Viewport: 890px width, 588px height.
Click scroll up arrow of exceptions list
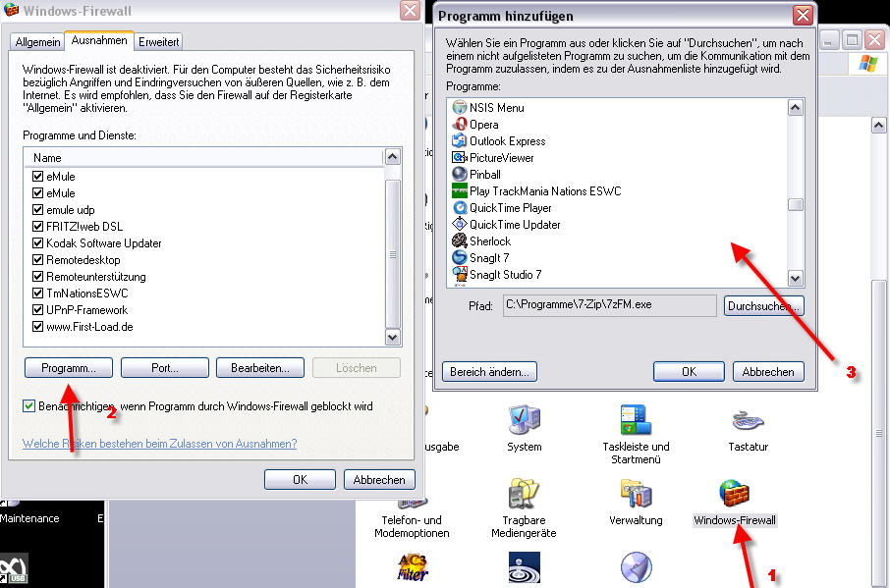click(x=392, y=156)
